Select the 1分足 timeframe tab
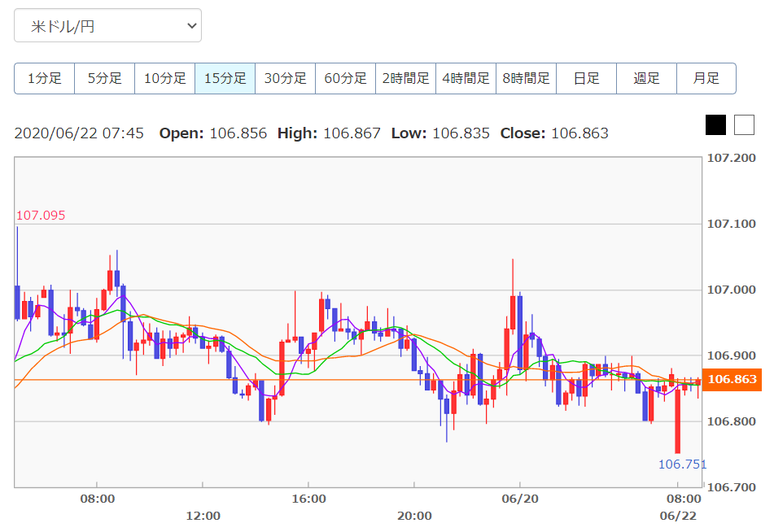 45,78
